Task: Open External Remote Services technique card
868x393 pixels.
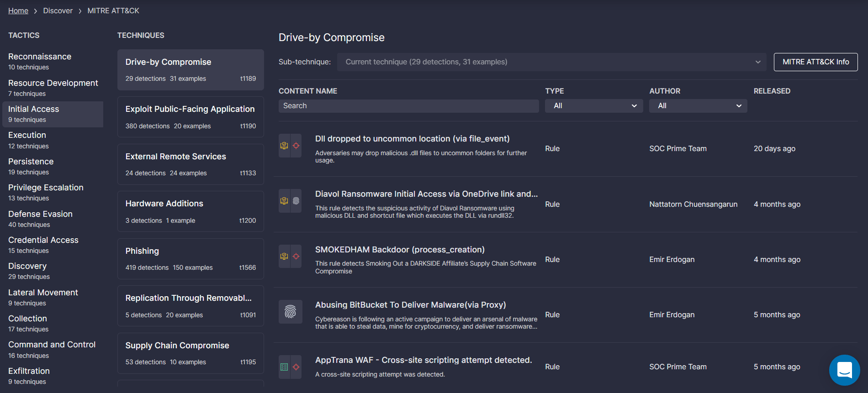Action: tap(191, 164)
